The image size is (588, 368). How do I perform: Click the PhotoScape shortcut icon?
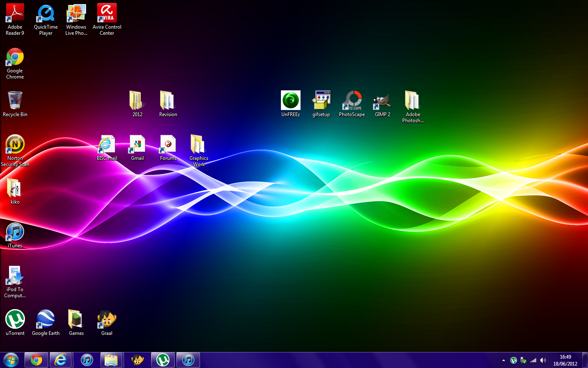click(x=352, y=101)
